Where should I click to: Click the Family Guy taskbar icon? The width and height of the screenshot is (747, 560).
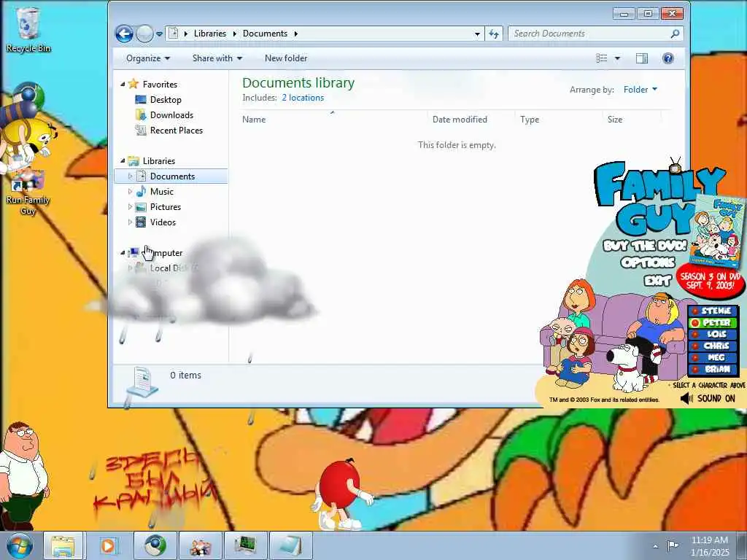[200, 545]
